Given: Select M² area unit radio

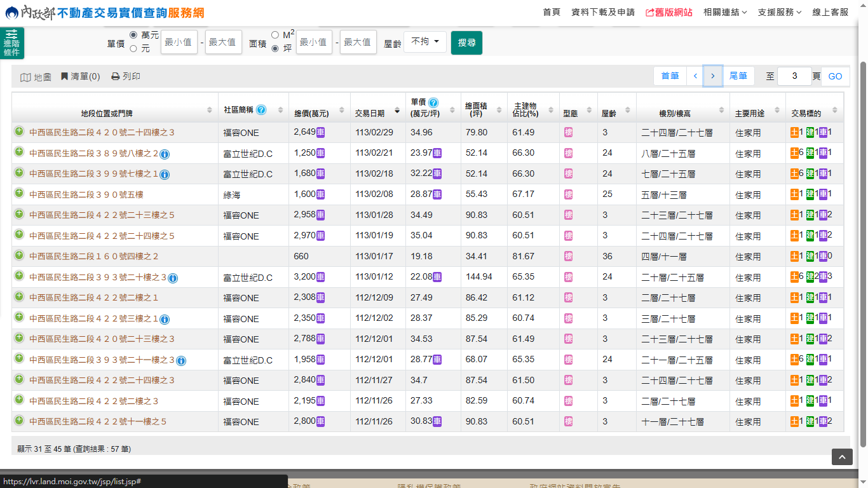Looking at the screenshot, I should 275,35.
